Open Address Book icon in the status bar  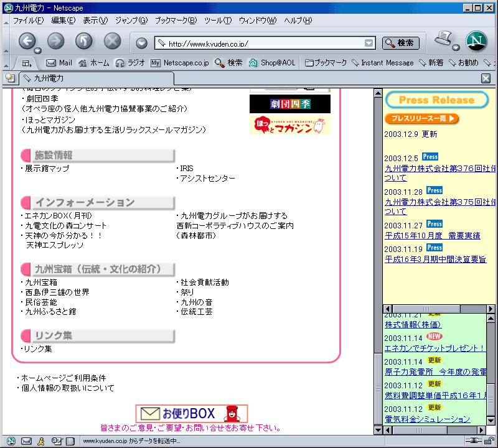[70, 441]
